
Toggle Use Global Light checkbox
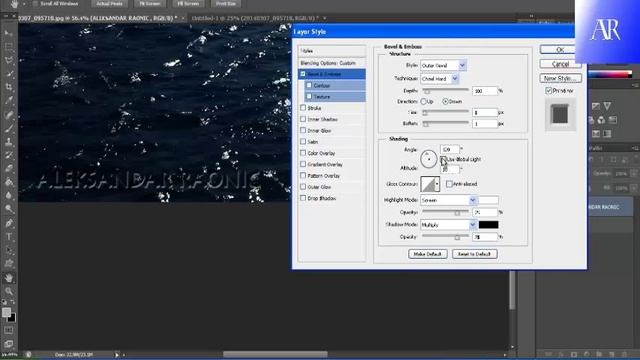(x=444, y=159)
